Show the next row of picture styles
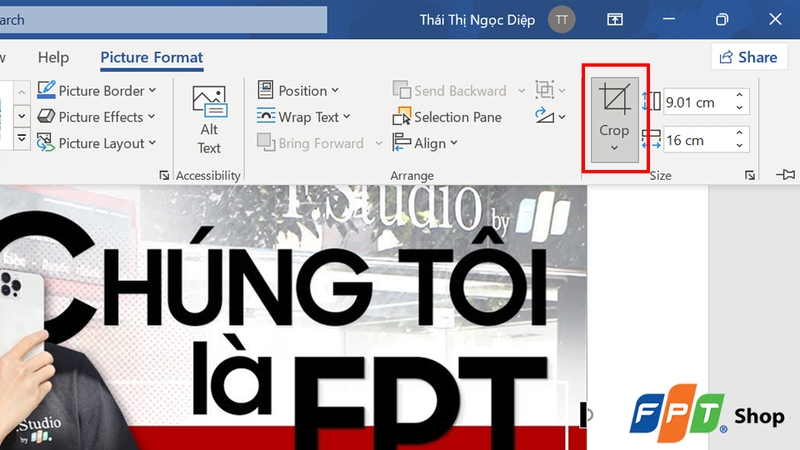The height and width of the screenshot is (450, 800). (x=21, y=116)
